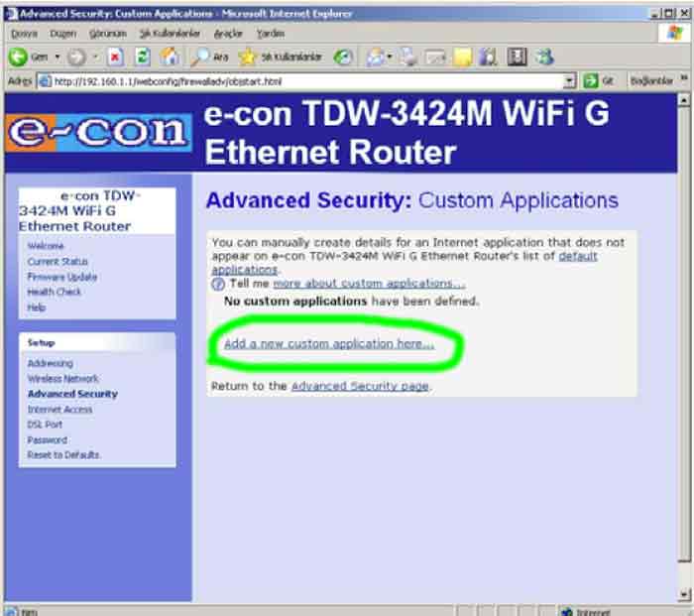The height and width of the screenshot is (616, 694).
Task: Click the Bağlantılar links toolbar label
Action: (651, 81)
